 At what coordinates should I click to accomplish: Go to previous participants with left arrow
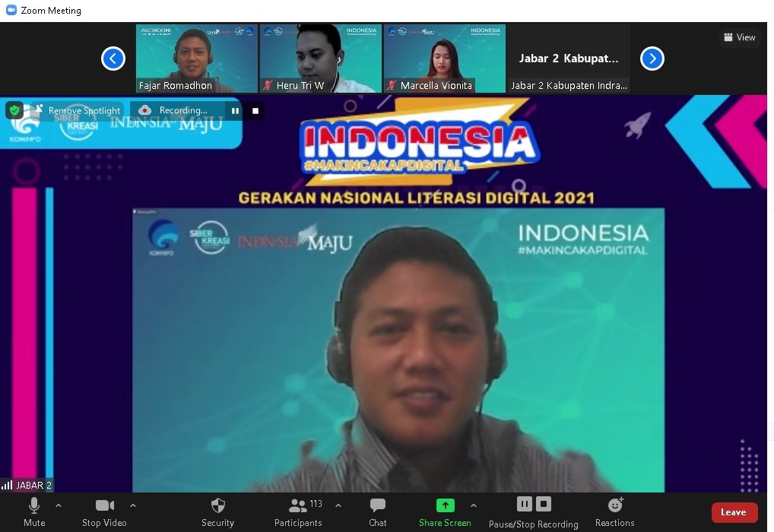point(113,59)
